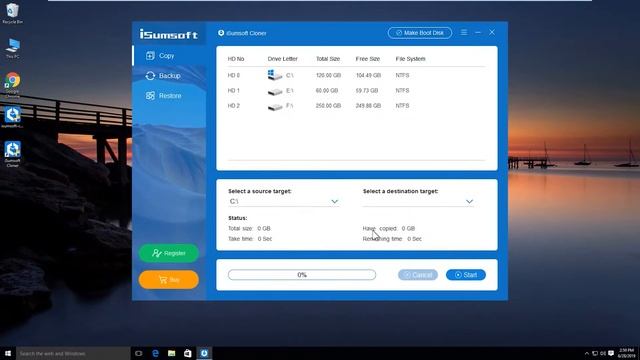Open the Action Center notifications icon

611,353
